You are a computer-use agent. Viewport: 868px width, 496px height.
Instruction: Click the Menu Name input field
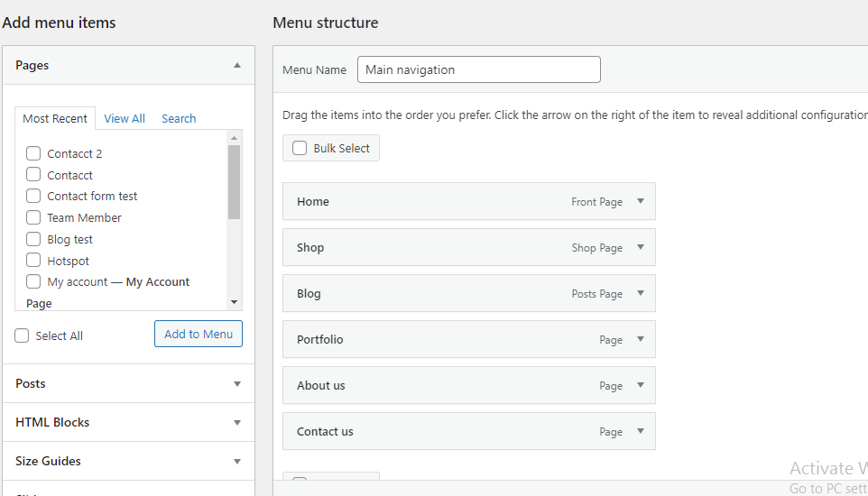(478, 69)
